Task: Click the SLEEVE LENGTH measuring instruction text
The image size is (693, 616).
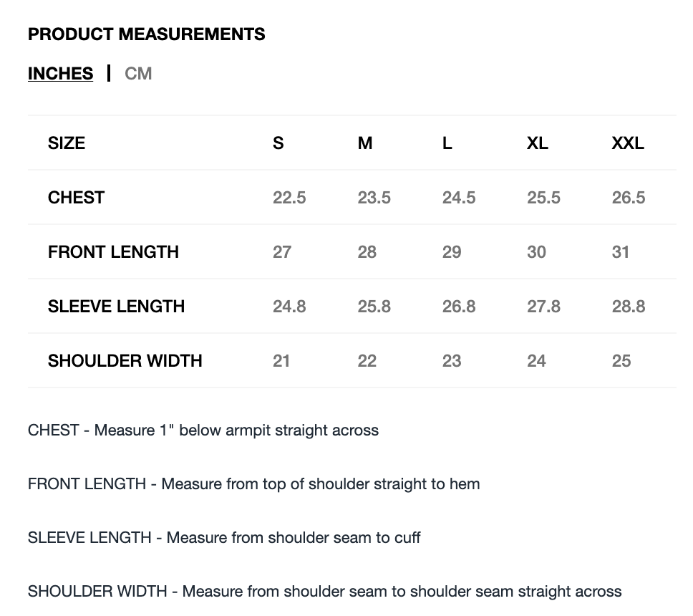Action: point(224,538)
